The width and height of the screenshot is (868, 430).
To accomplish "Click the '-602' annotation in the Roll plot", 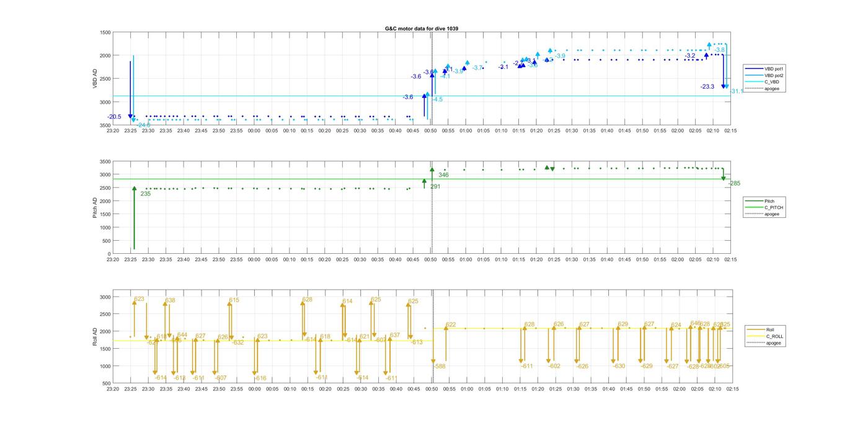I will tap(554, 366).
